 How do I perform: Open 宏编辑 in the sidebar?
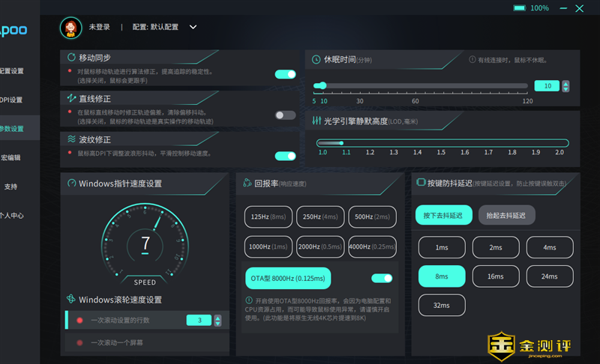click(x=11, y=158)
